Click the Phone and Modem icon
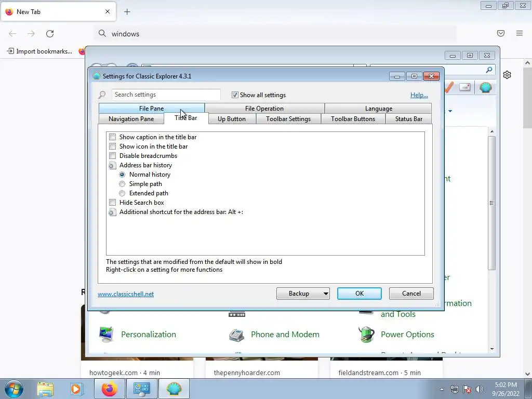The height and width of the screenshot is (399, 532). (x=236, y=335)
